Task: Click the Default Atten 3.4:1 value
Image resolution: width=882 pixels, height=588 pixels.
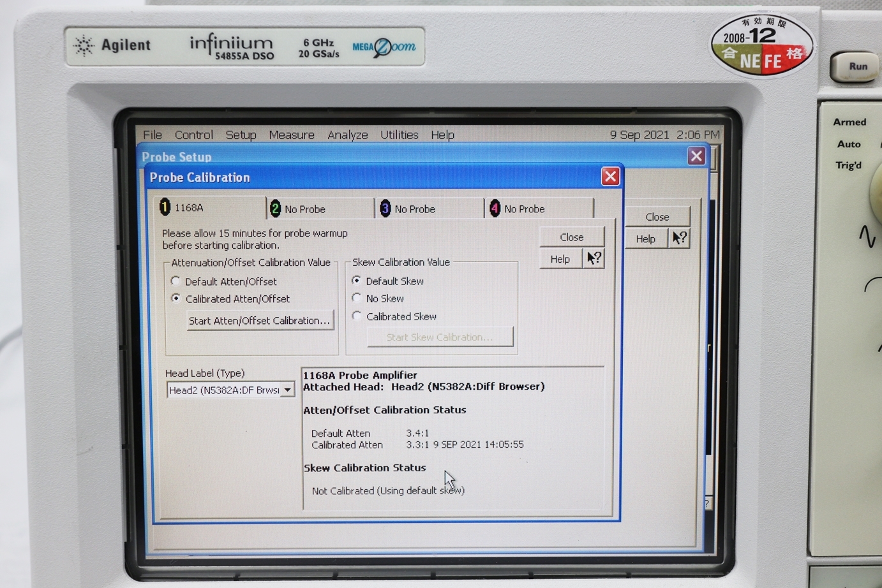Action: click(x=417, y=433)
